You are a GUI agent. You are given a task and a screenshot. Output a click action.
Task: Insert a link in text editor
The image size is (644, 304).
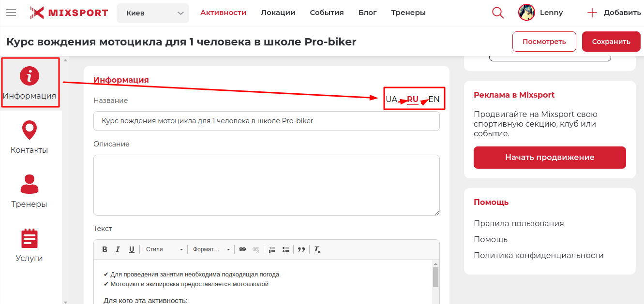click(x=242, y=249)
